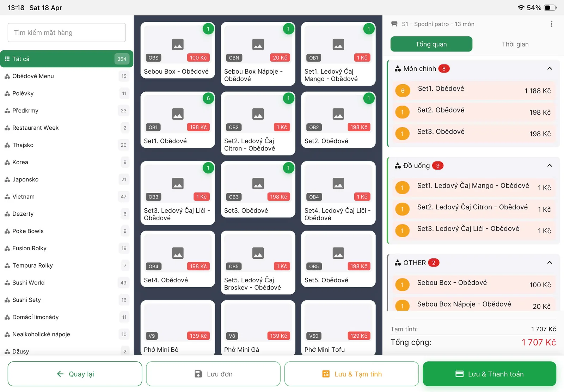
Task: Switch to the Thời gian tab
Action: tap(515, 44)
